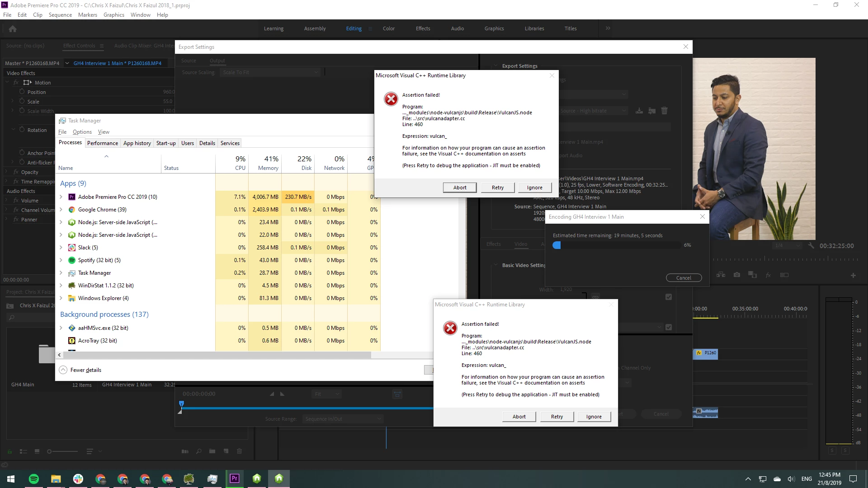Click the Find magnifier icon in the Project panel
The image size is (868, 488).
point(198,451)
